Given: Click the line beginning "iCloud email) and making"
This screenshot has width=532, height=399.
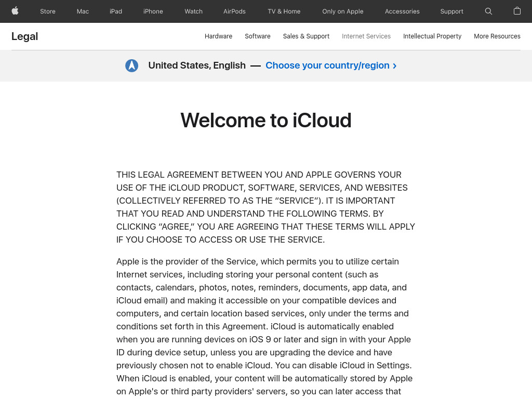Looking at the screenshot, I should 256,301.
